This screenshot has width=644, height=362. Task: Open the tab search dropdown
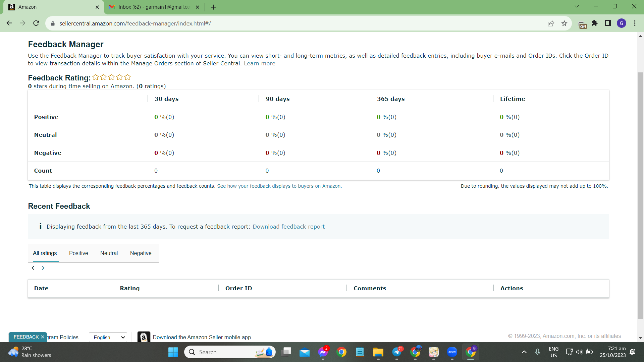click(x=577, y=6)
